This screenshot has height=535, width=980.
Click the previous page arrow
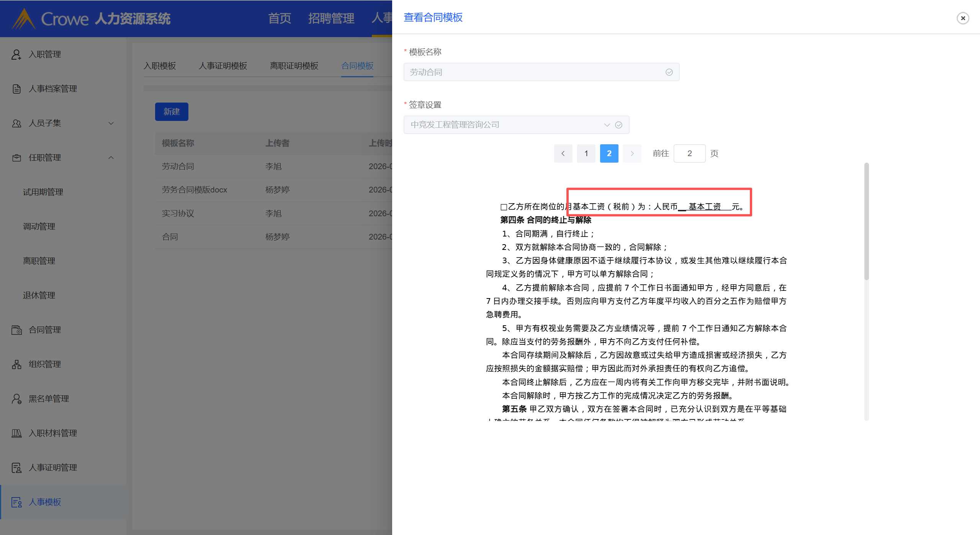(x=563, y=153)
